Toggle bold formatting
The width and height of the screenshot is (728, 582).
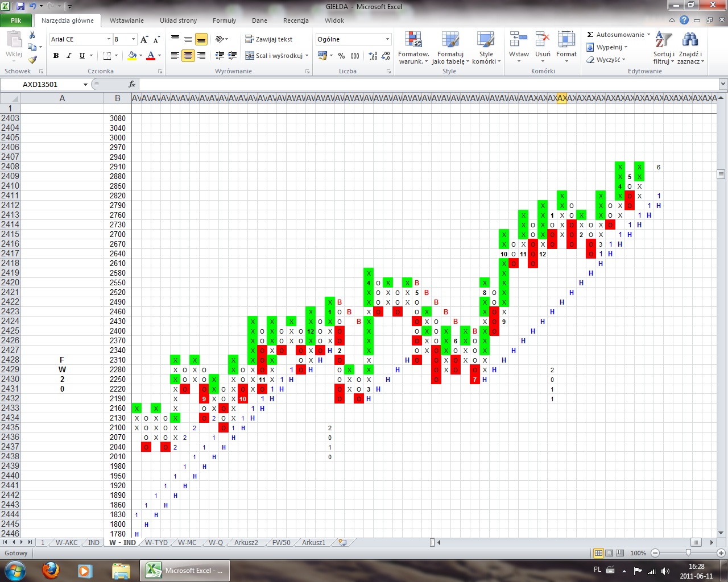56,56
